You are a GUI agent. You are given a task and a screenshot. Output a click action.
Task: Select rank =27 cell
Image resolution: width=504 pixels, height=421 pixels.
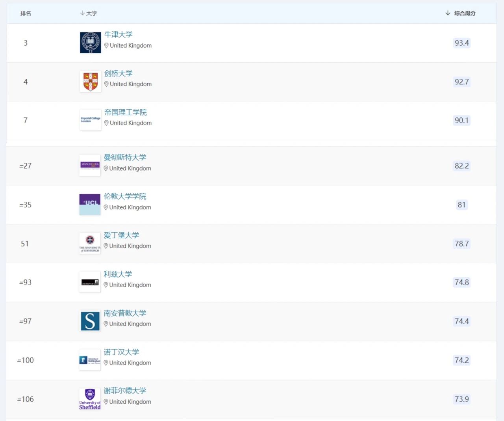[25, 166]
